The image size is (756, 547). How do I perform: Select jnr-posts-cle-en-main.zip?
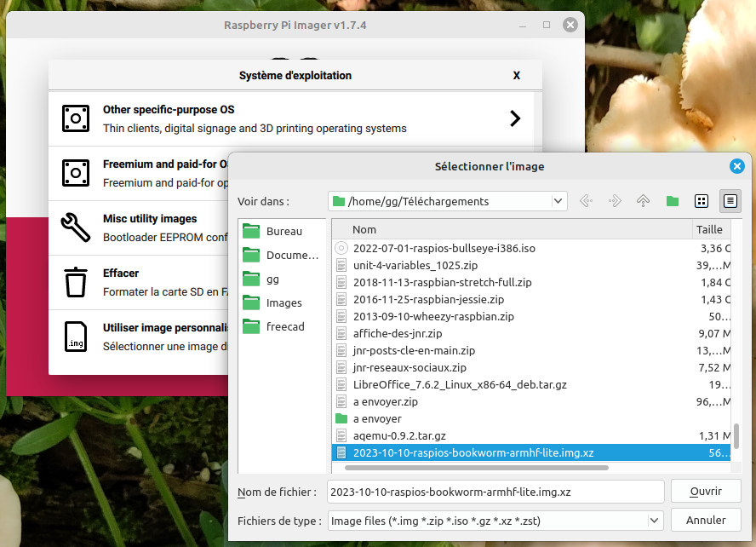414,351
